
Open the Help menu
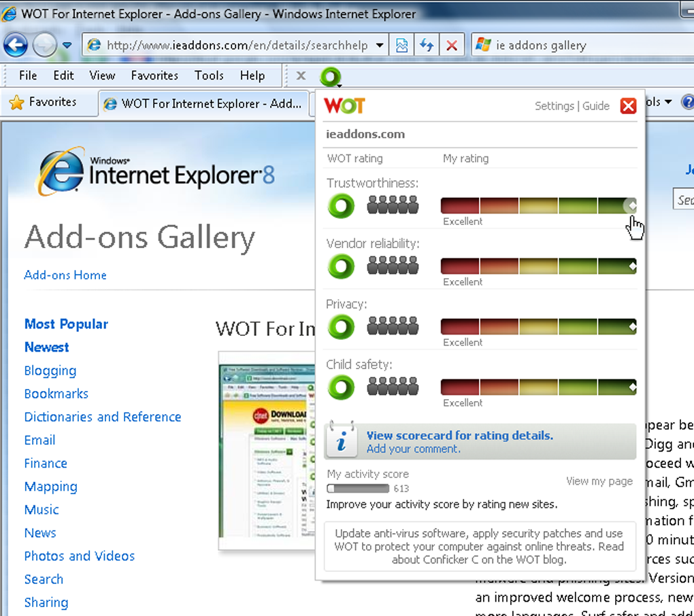tap(252, 75)
